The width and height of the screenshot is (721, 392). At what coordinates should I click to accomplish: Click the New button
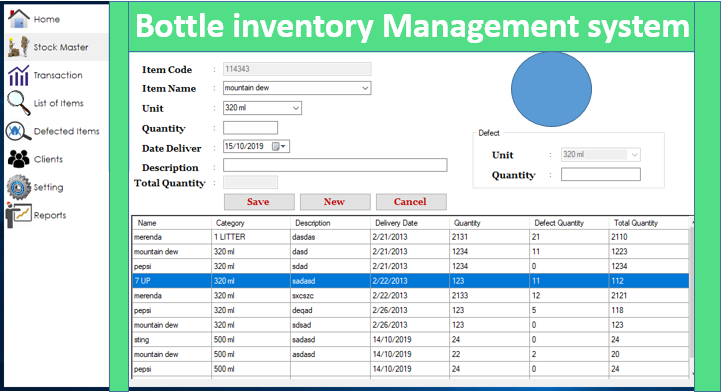[335, 202]
